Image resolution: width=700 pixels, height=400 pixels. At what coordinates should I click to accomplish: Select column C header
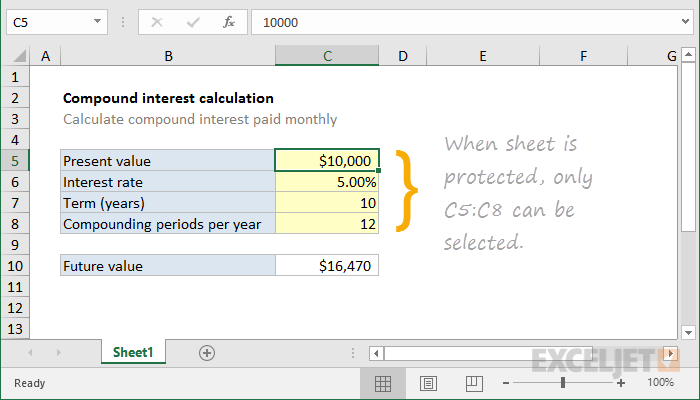[327, 56]
